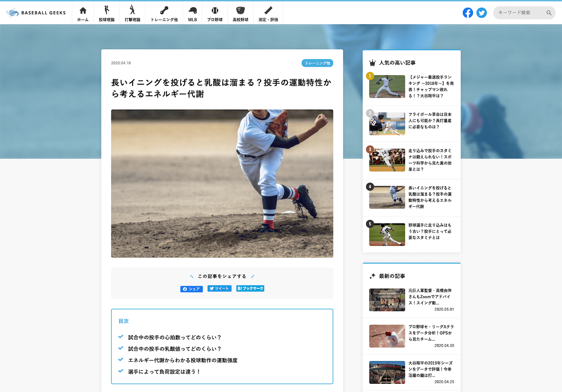
Task: Open the ホーム home icon
Action: click(x=83, y=10)
